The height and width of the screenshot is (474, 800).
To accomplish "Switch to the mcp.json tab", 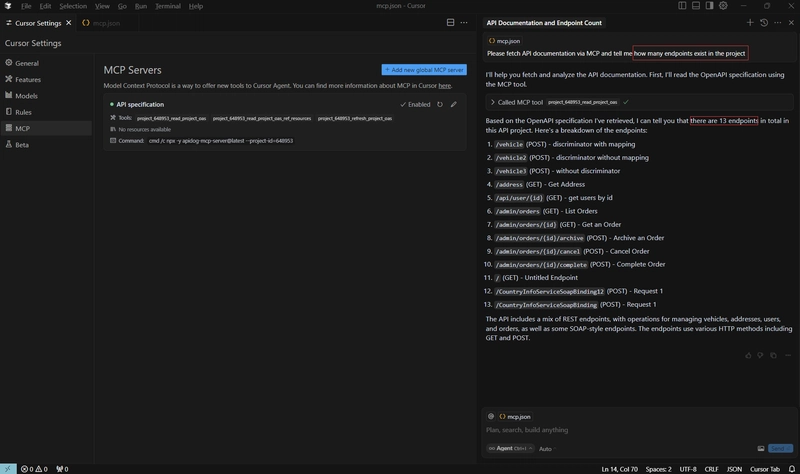I will click(102, 23).
